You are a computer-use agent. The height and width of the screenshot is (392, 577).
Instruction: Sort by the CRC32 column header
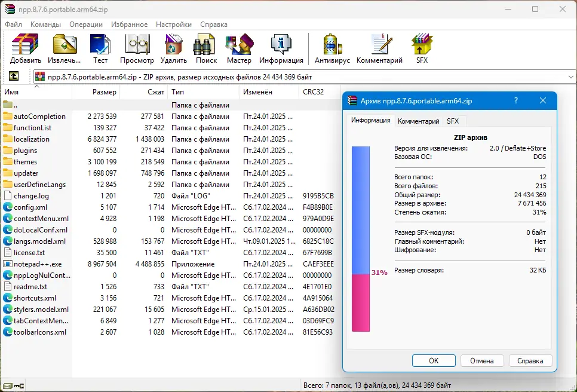tap(320, 92)
